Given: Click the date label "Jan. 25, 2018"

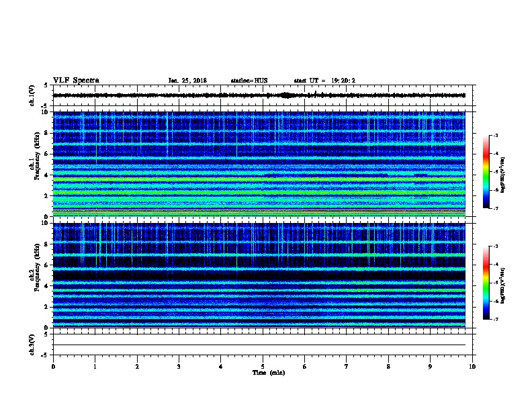Looking at the screenshot, I should click(187, 81).
